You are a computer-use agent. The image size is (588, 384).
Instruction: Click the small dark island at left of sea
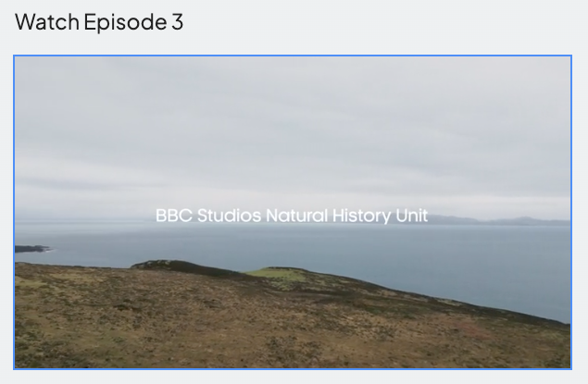click(31, 249)
